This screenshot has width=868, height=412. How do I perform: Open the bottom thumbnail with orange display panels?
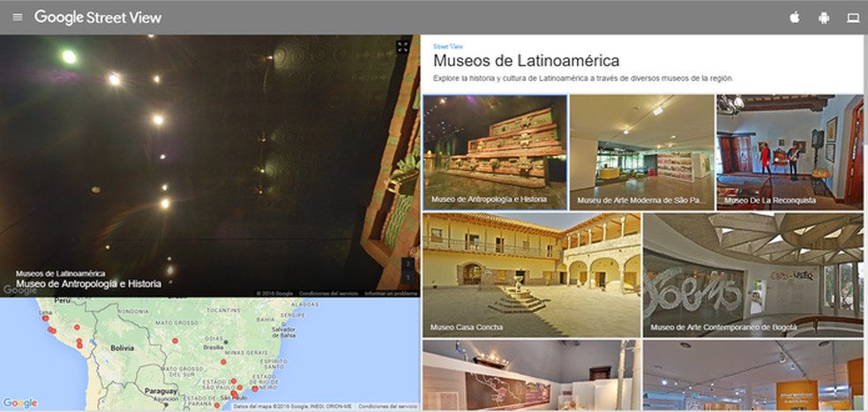tap(753, 375)
